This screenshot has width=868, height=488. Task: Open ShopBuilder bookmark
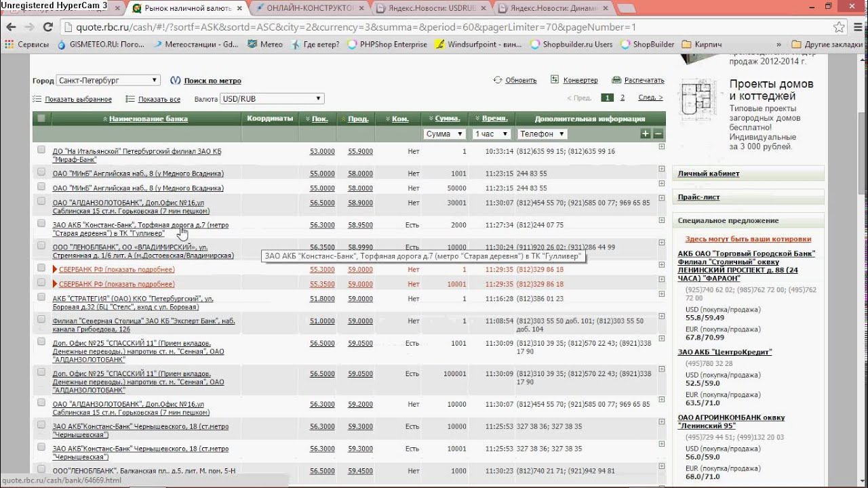click(x=647, y=44)
